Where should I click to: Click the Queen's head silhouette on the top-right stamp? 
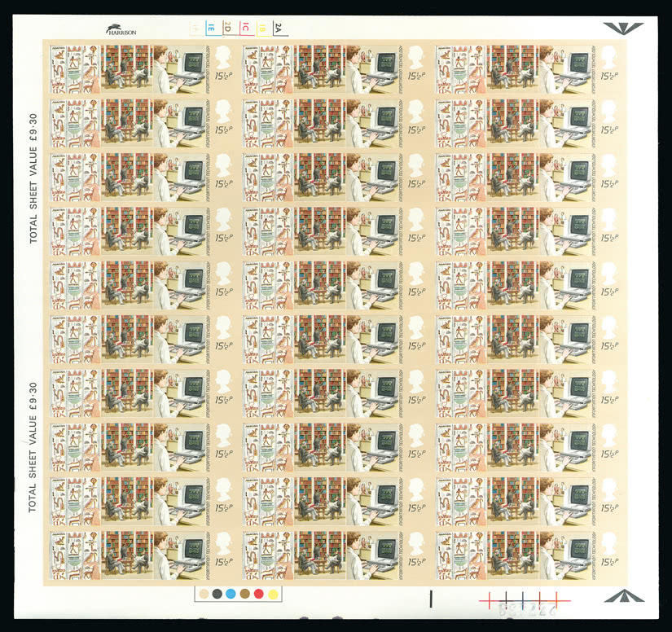pos(608,57)
